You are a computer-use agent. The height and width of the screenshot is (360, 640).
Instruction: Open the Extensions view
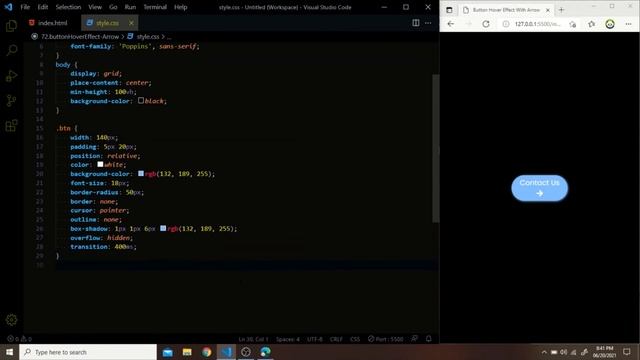(x=11, y=125)
